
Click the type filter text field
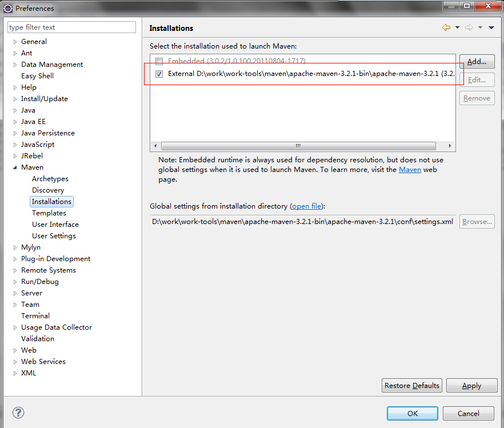[71, 27]
